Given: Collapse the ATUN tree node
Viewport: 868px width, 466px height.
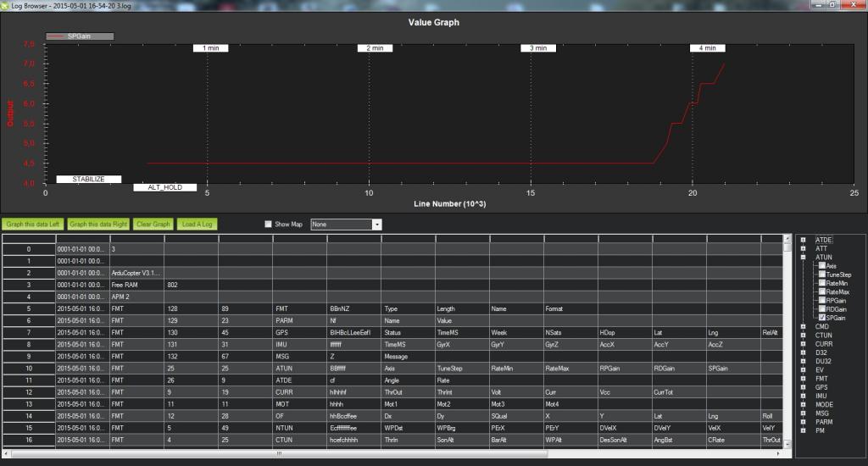Looking at the screenshot, I should click(x=803, y=257).
